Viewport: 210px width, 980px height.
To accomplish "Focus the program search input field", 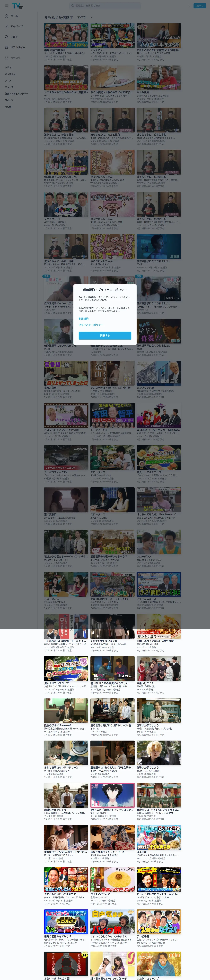I will (x=105, y=6).
